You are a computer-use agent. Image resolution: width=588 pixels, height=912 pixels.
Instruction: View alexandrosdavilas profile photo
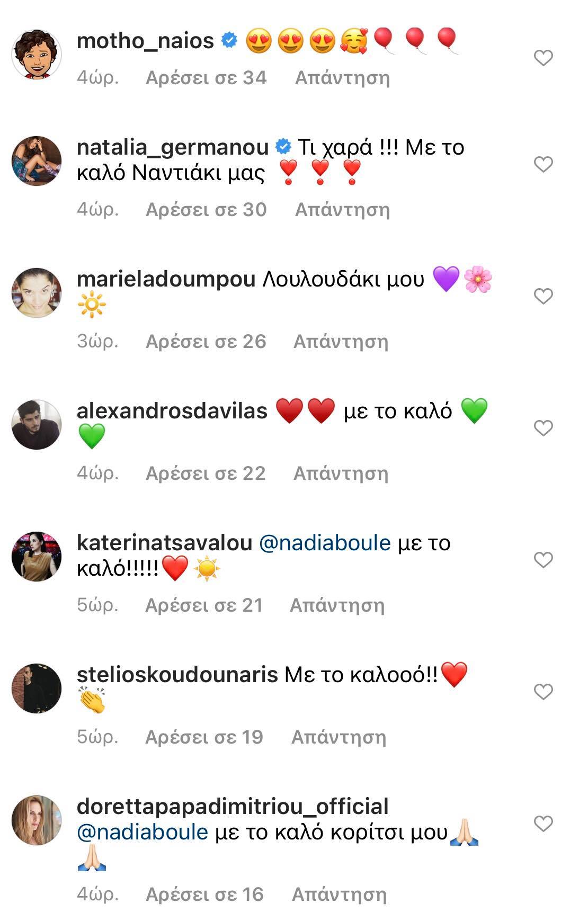point(37,425)
